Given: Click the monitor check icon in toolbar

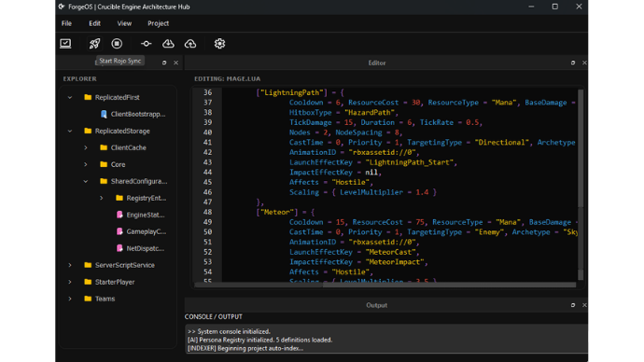Looking at the screenshot, I should click(x=65, y=44).
